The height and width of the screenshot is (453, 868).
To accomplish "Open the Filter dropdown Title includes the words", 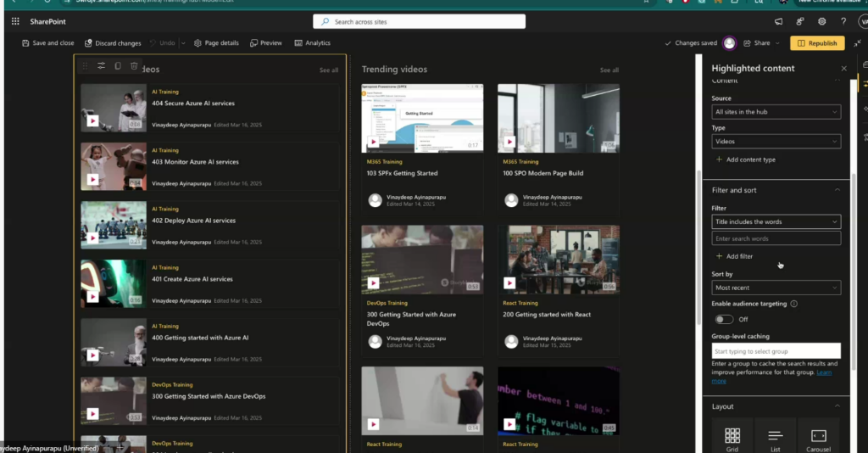I will [x=776, y=222].
